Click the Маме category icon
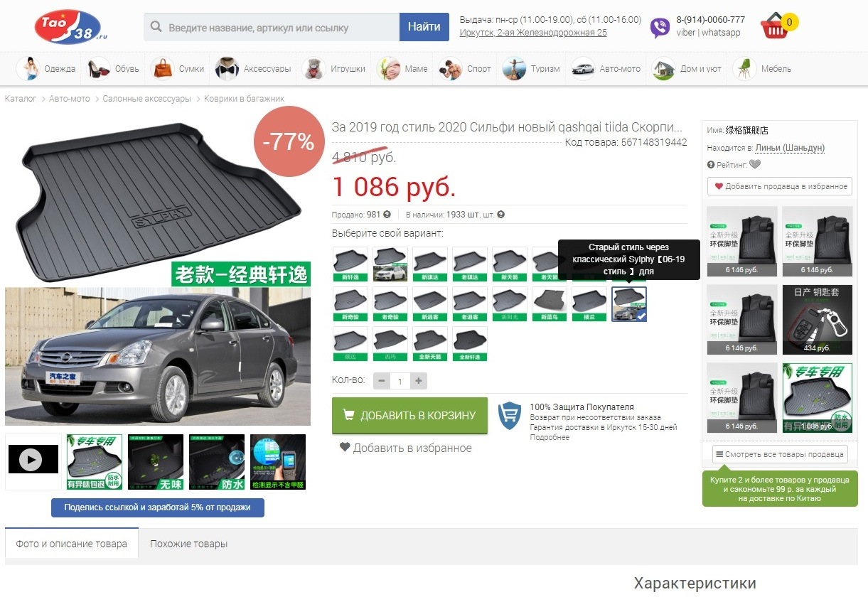The image size is (868, 597). point(388,69)
